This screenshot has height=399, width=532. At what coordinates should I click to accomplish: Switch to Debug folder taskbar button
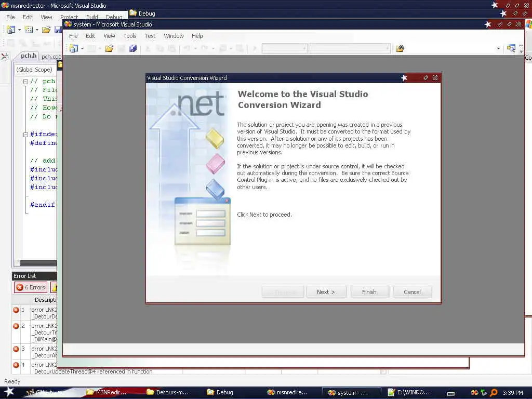(x=220, y=392)
